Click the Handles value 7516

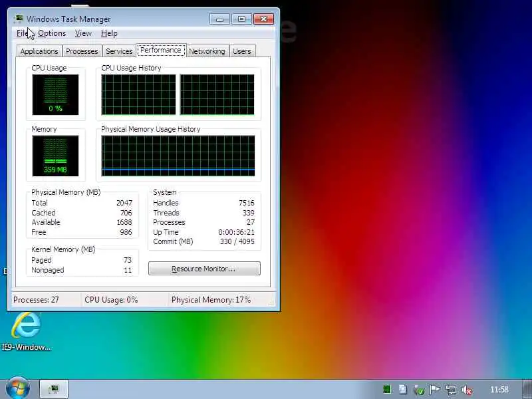click(247, 203)
